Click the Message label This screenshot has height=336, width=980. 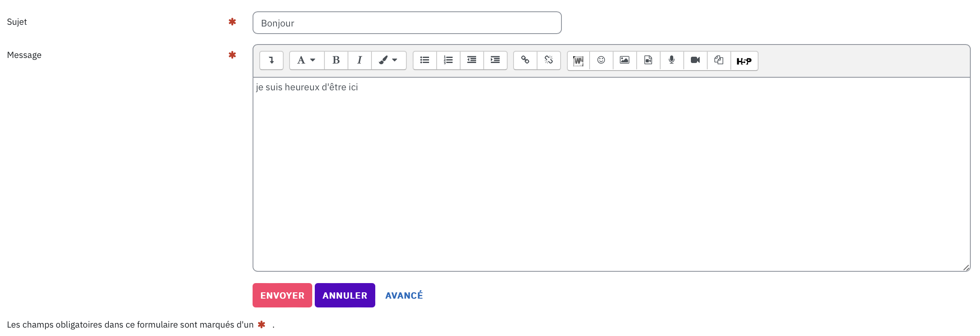[24, 55]
